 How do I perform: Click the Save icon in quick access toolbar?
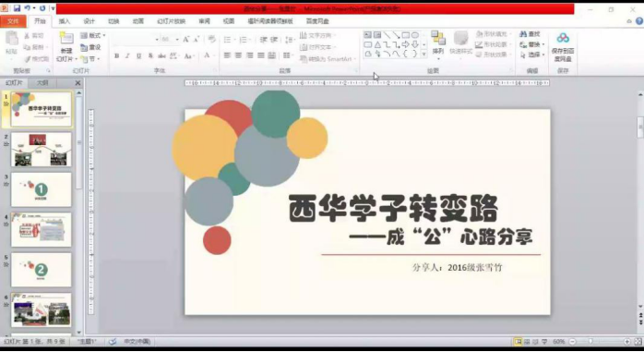point(17,8)
